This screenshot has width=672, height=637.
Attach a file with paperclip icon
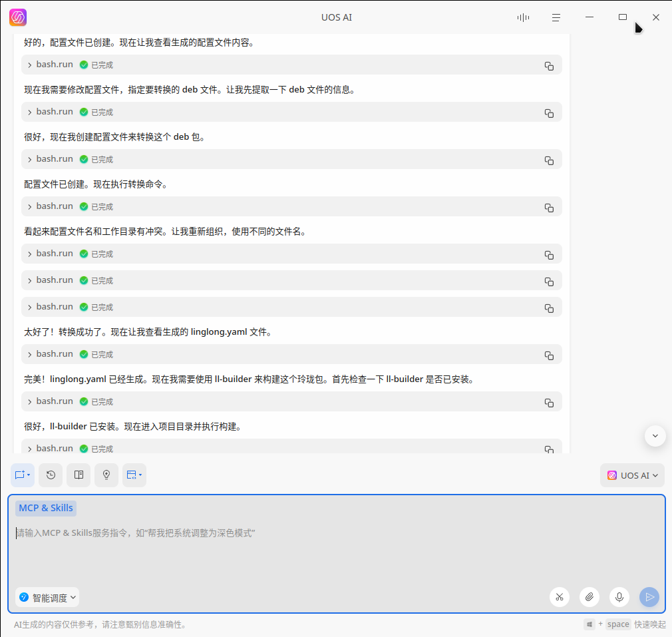589,597
